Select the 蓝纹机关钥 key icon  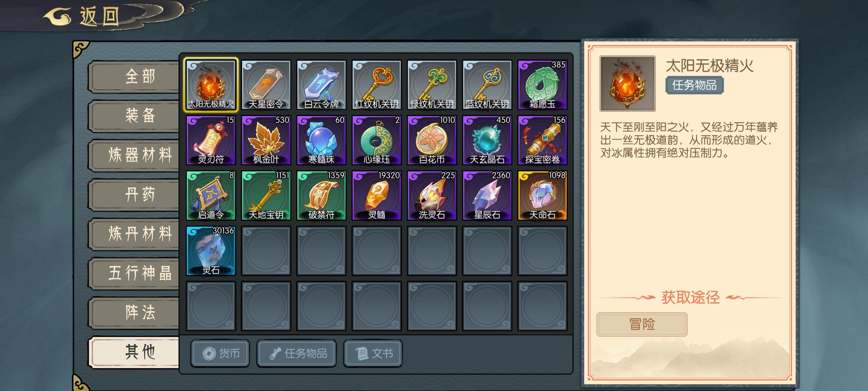click(x=487, y=85)
